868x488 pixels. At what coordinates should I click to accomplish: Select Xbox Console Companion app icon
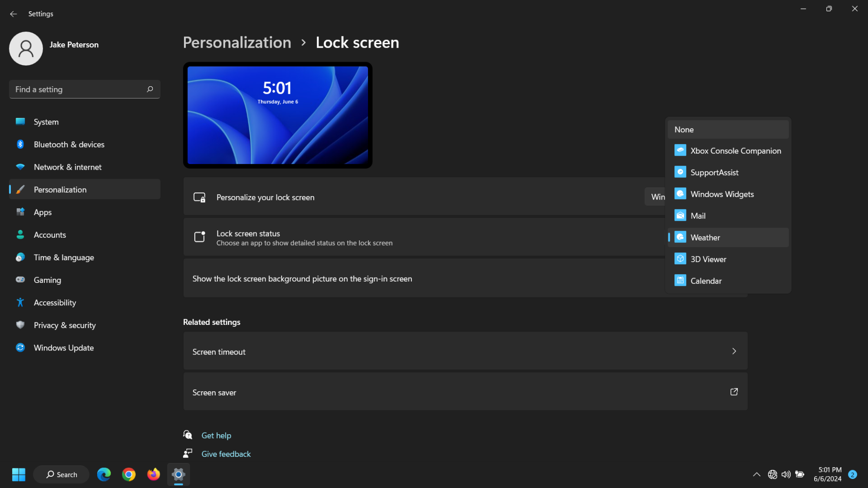click(679, 151)
